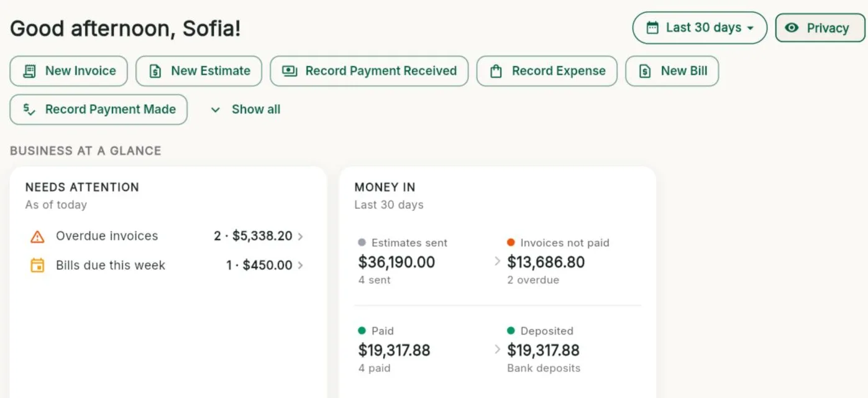Screen dimensions: 868x398
Task: Select the $13,686.80 invoices not paid amount
Action: tap(546, 262)
